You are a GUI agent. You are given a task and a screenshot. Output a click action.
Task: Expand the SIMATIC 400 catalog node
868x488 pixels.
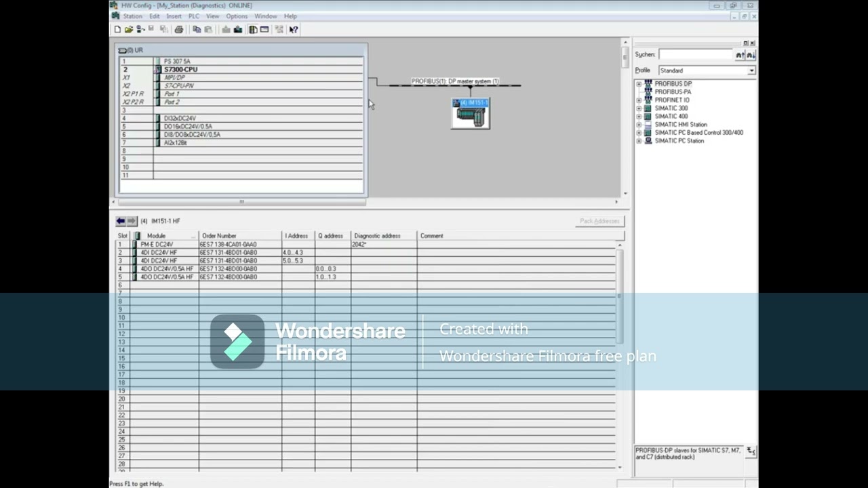(639, 117)
